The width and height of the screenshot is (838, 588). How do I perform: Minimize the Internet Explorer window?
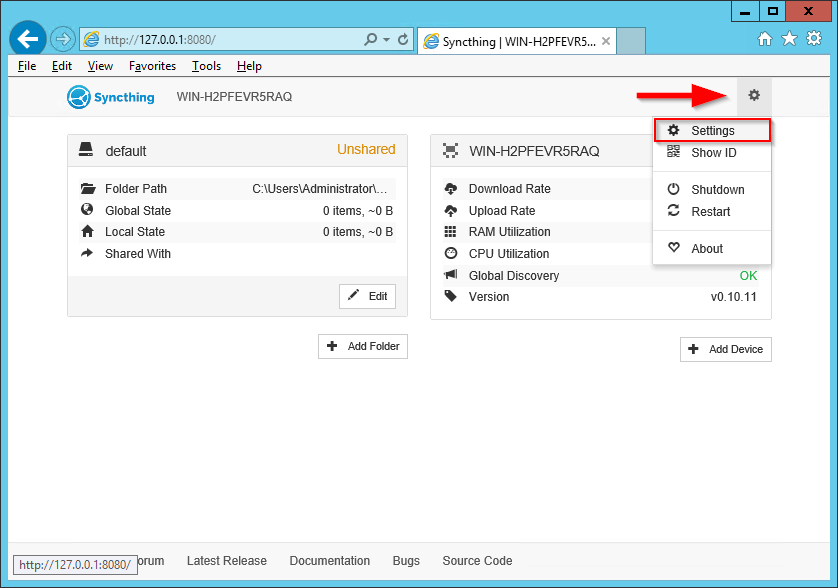746,11
